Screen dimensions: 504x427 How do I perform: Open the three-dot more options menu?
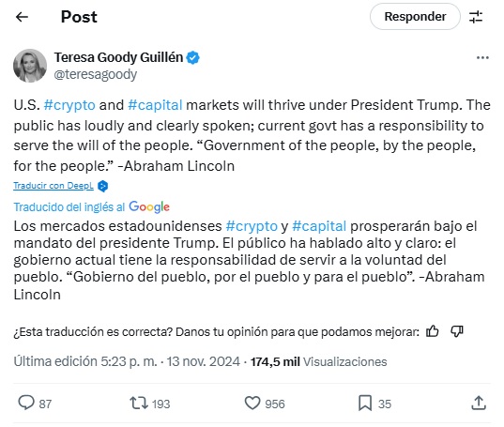tap(482, 58)
